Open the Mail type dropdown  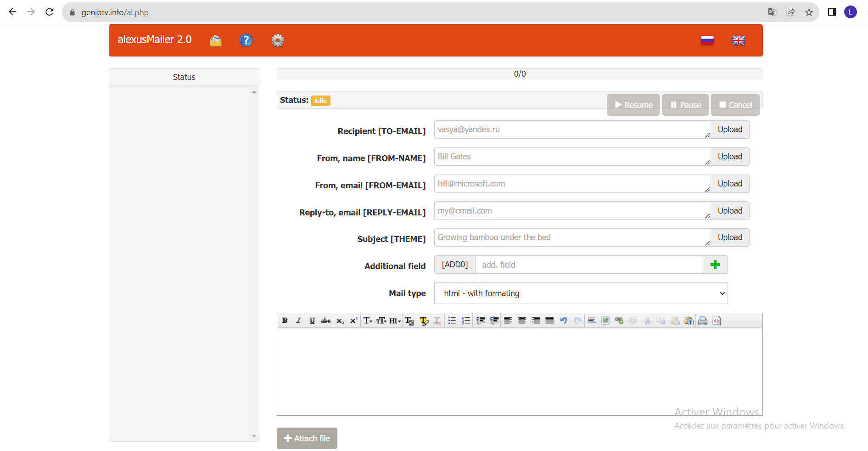(x=581, y=293)
